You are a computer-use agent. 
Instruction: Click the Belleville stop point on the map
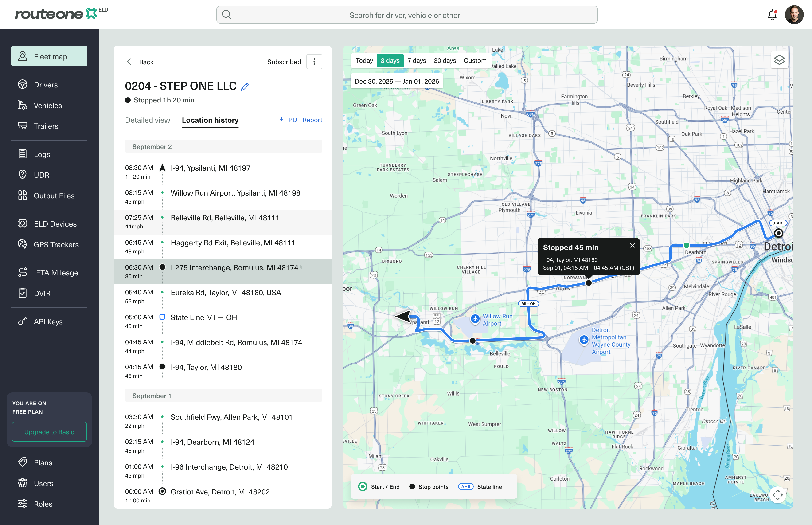tap(473, 341)
